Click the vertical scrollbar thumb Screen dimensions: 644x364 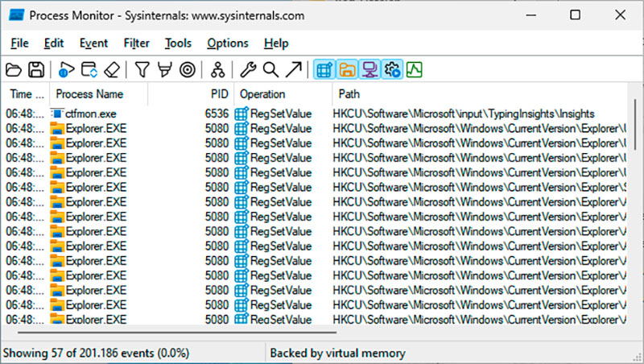(635, 124)
